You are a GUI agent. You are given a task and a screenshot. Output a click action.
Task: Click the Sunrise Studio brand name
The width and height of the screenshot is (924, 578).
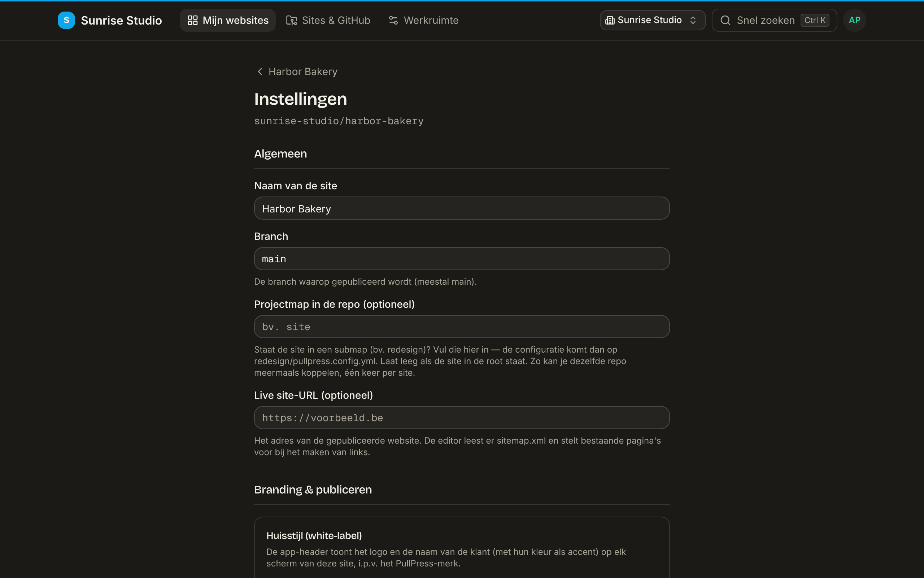(x=121, y=20)
